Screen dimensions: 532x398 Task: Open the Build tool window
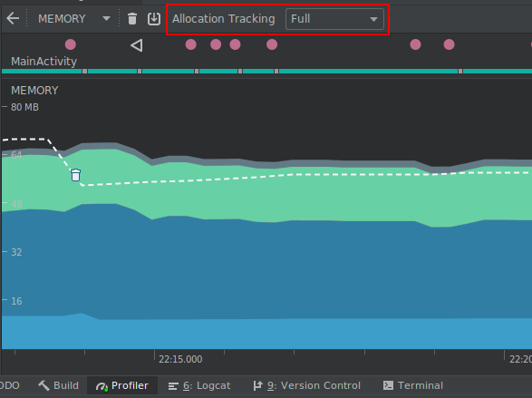58,385
